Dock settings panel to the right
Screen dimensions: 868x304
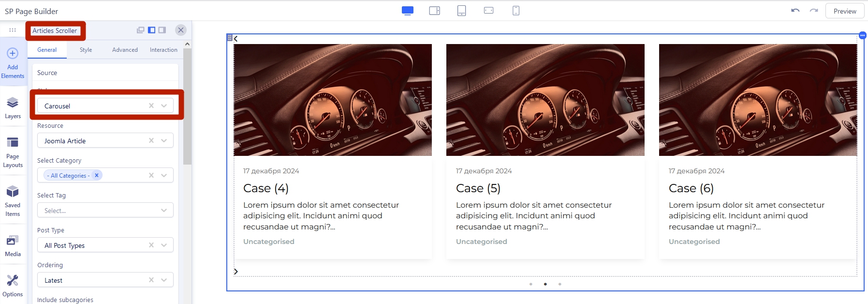coord(162,30)
